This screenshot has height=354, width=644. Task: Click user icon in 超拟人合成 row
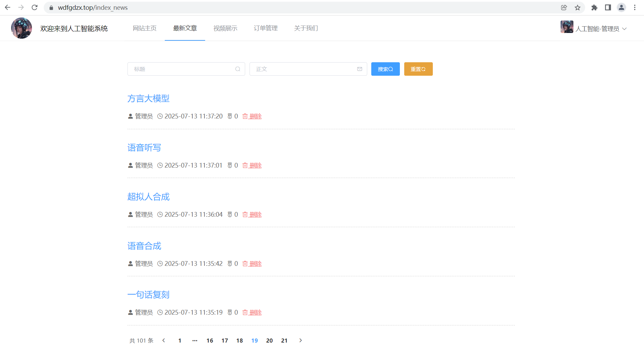click(130, 214)
